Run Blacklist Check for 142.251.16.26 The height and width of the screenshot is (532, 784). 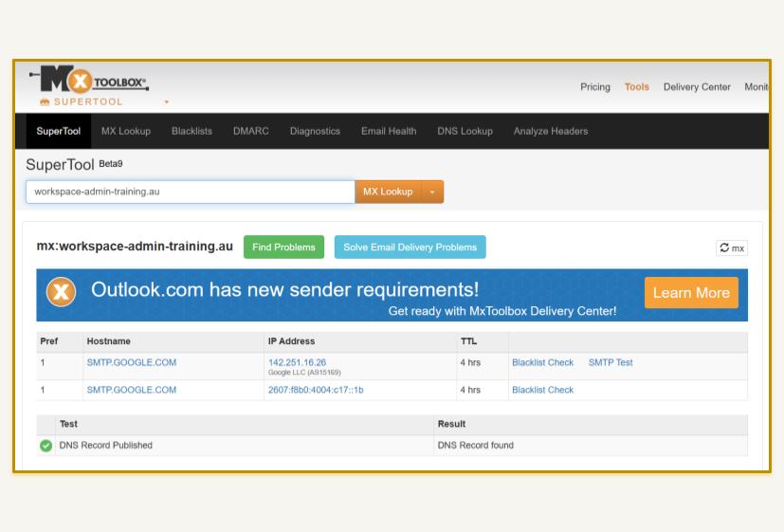(x=542, y=362)
